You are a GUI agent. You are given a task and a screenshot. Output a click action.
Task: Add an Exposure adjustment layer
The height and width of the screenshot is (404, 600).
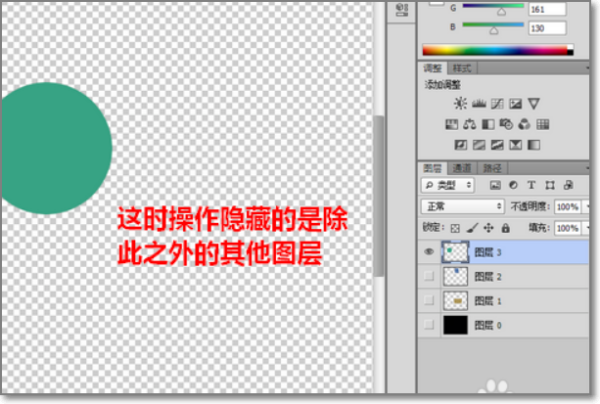click(515, 103)
